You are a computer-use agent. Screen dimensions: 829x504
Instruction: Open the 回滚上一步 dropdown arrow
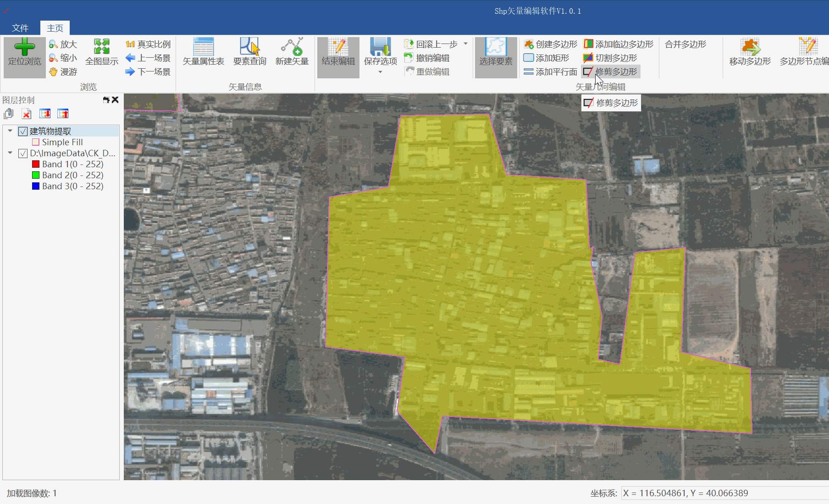466,44
